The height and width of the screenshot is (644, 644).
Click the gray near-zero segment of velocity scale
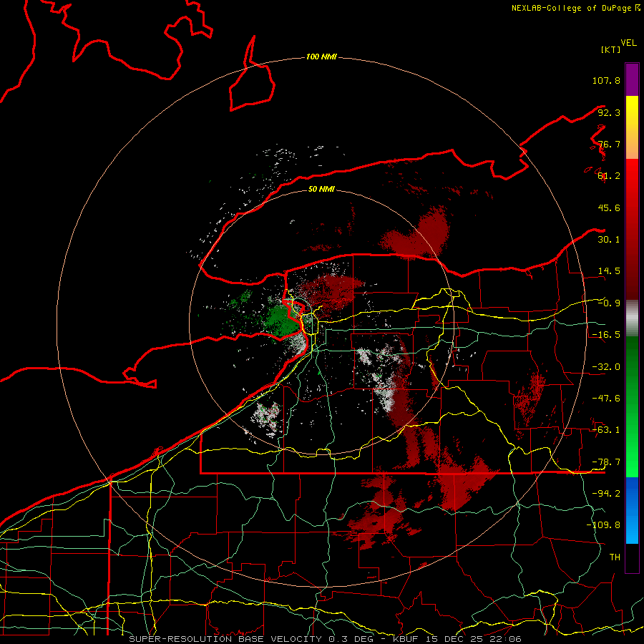(x=632, y=318)
